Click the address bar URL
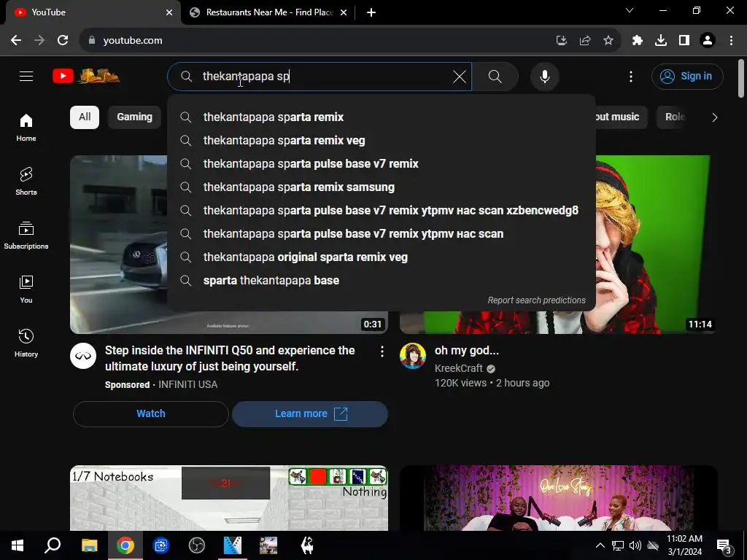This screenshot has height=560, width=747. [x=133, y=41]
